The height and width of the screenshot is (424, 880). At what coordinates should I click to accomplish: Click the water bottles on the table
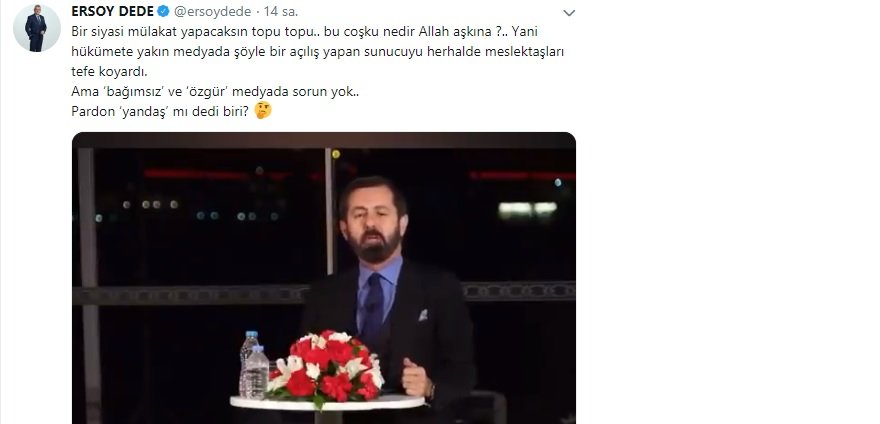254,365
